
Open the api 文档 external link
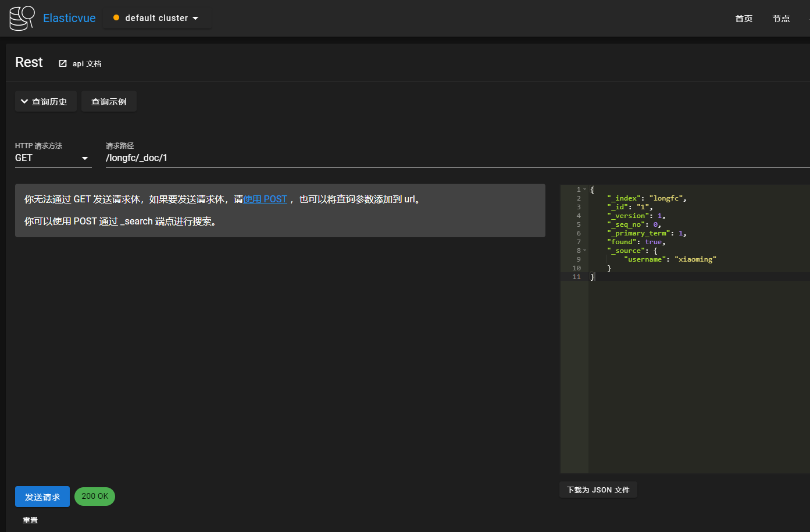point(80,63)
